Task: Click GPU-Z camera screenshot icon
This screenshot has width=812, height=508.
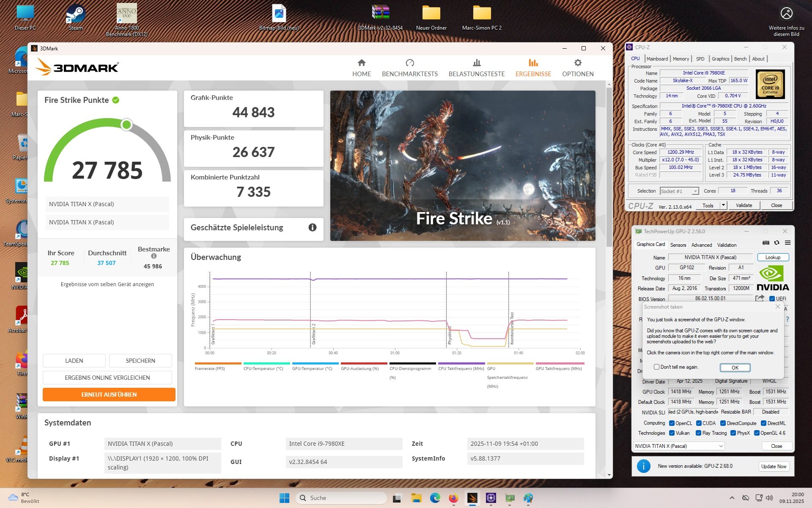Action: point(765,243)
